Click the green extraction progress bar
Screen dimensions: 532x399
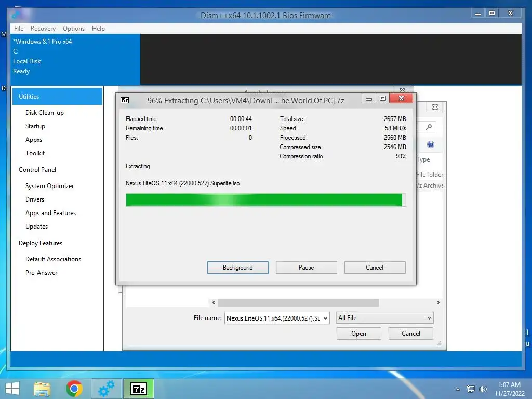coord(265,200)
